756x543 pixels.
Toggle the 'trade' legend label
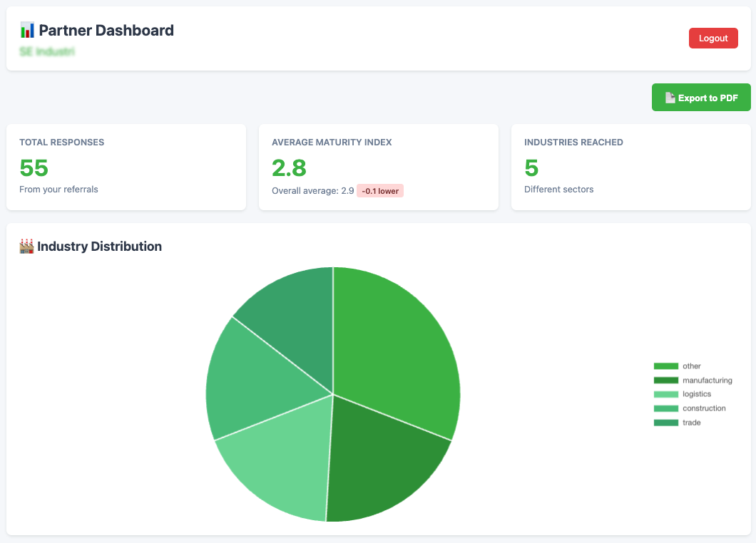click(x=691, y=423)
